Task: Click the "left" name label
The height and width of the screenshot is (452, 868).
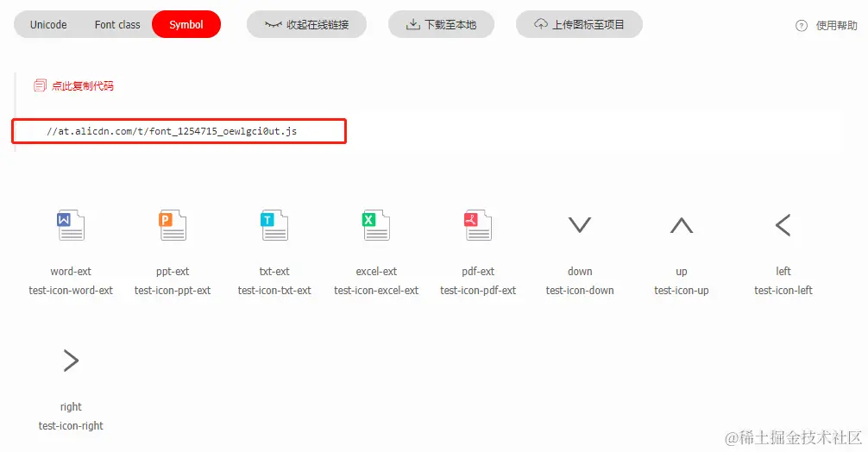Action: tap(783, 271)
